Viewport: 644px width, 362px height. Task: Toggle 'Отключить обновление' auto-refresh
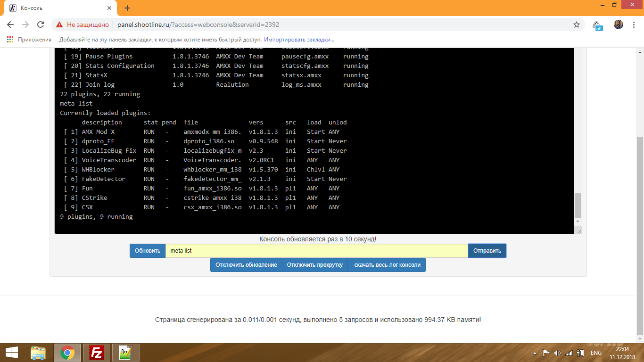[x=246, y=265]
